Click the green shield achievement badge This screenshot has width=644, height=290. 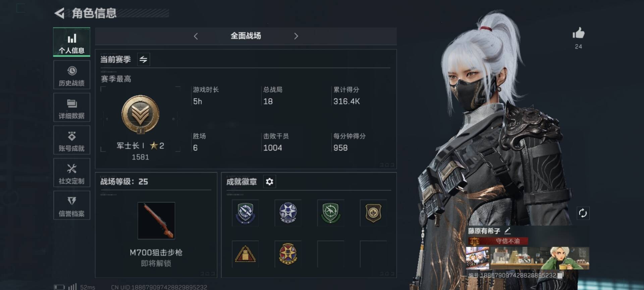(330, 213)
